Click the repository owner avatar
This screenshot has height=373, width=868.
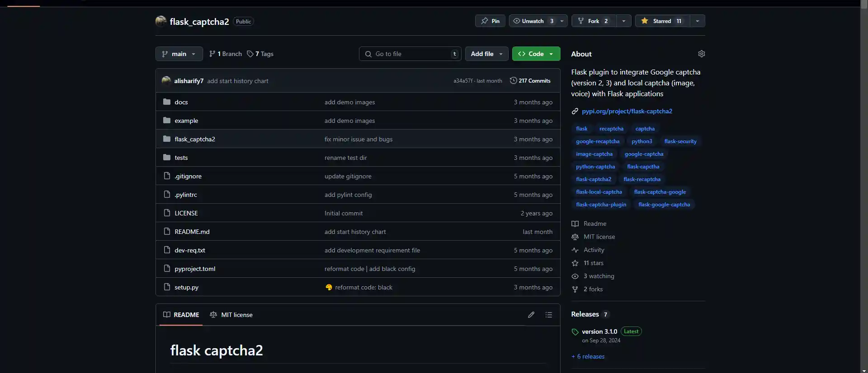(x=161, y=21)
